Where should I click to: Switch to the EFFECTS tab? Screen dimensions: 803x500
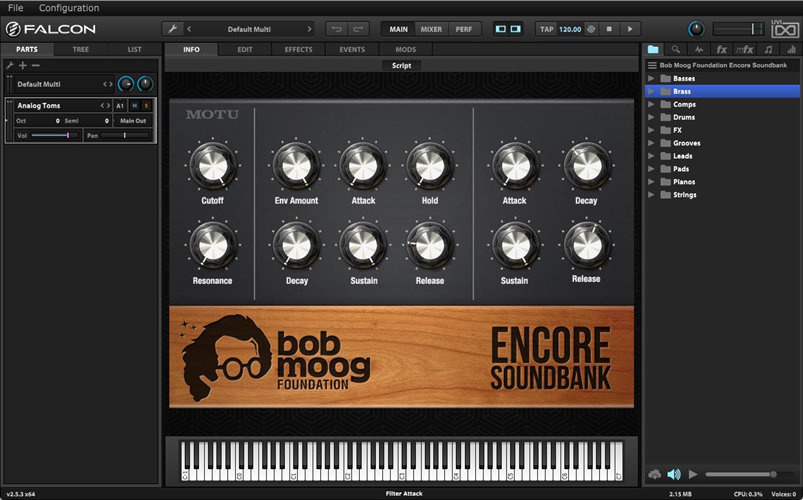[299, 50]
